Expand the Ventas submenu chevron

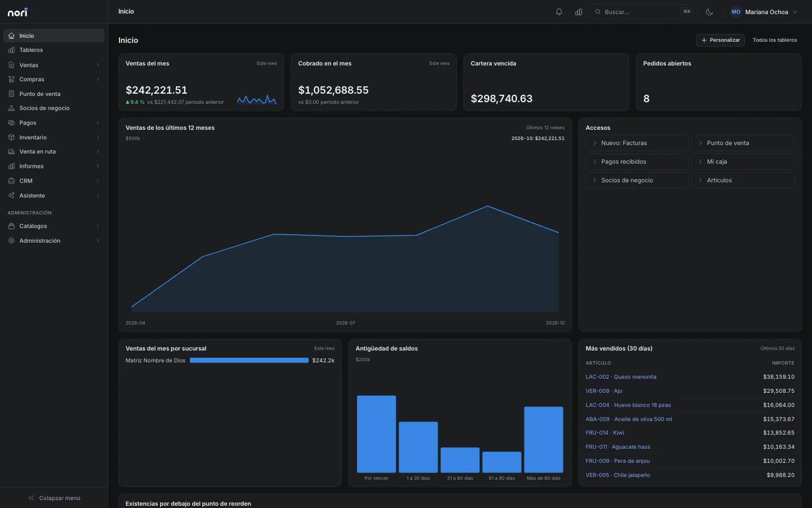98,65
